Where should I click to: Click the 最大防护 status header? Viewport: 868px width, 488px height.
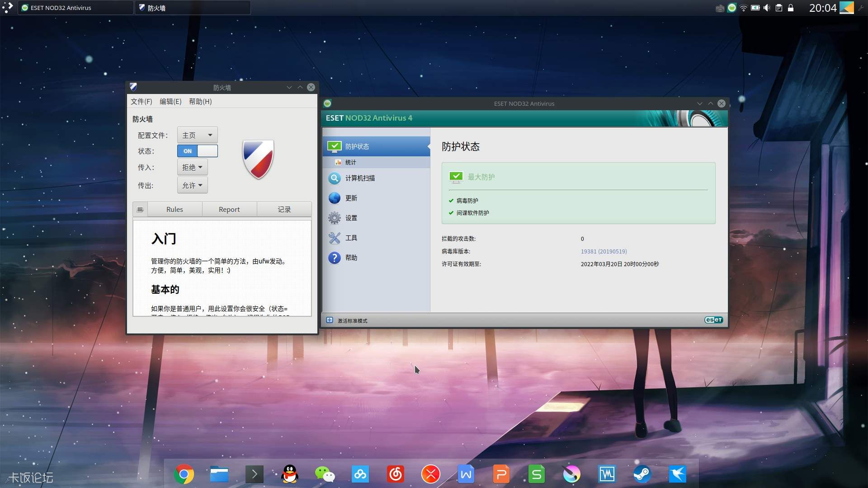(x=481, y=177)
